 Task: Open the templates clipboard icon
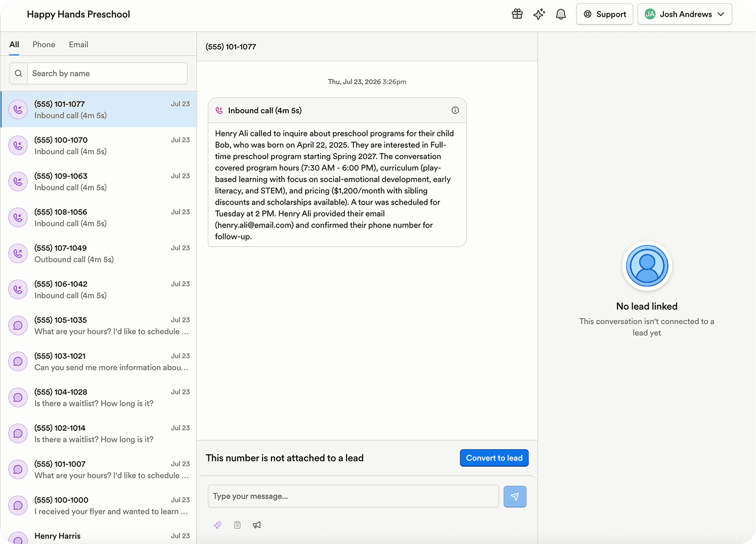(237, 525)
